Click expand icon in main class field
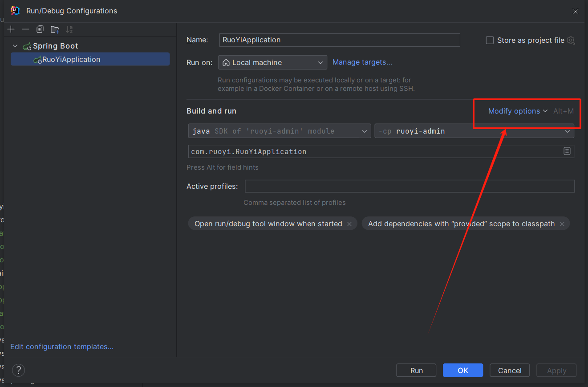The width and height of the screenshot is (588, 387). pyautogui.click(x=567, y=151)
